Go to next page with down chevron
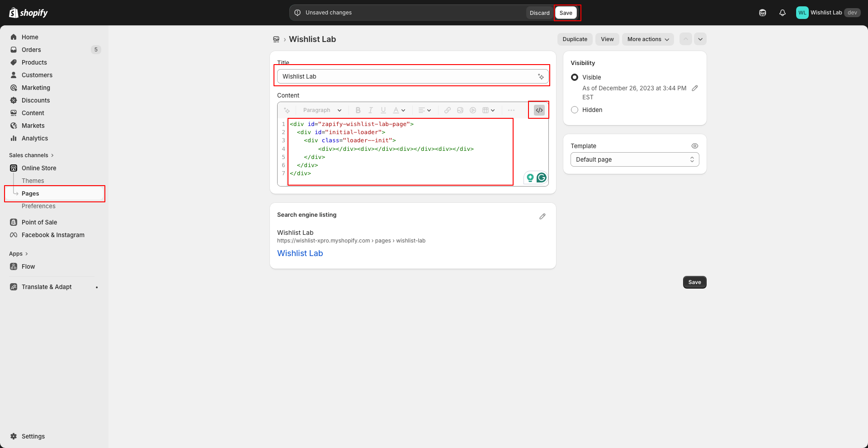This screenshot has height=448, width=868. pos(700,39)
